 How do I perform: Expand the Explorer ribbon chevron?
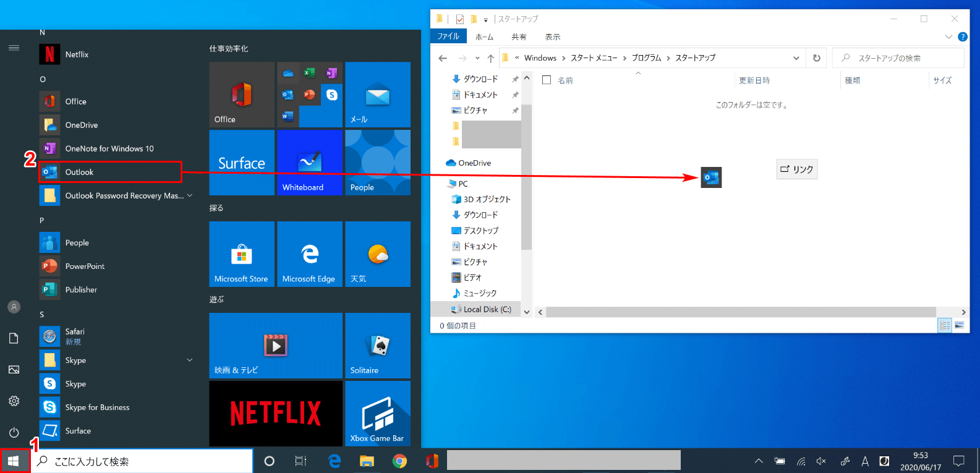point(948,37)
